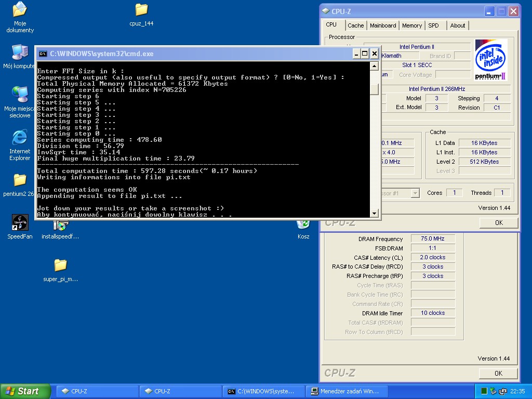Screen dimensions: 532x399
Task: Click the tRP 3 clocks value
Action: [x=433, y=276]
